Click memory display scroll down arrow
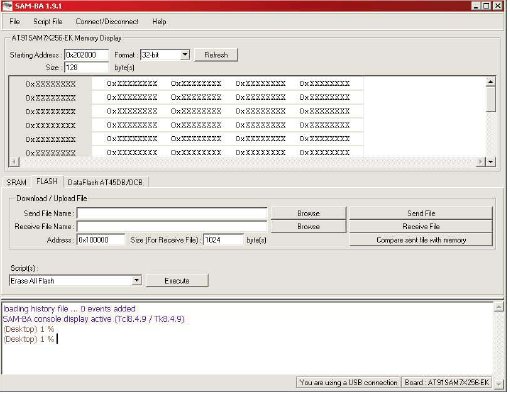 coord(491,162)
